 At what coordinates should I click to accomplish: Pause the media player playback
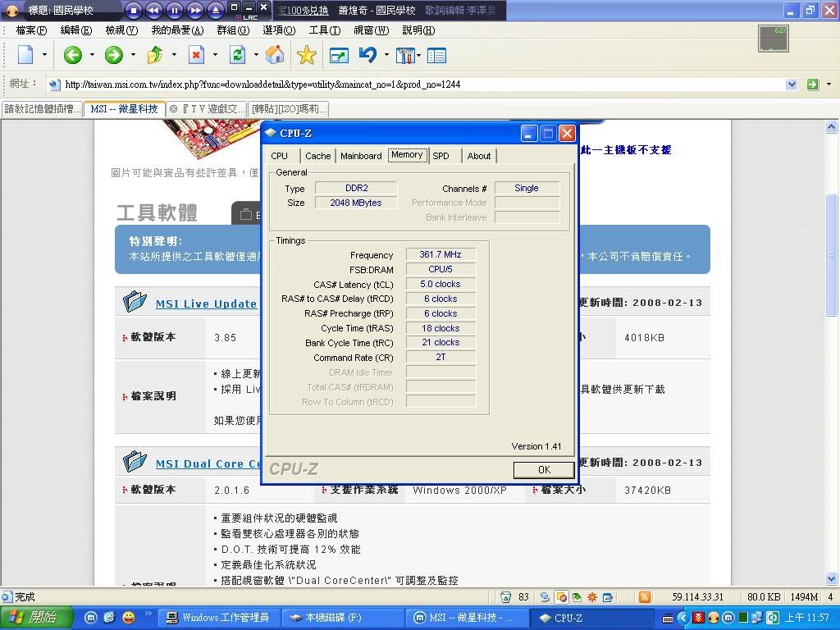(174, 10)
